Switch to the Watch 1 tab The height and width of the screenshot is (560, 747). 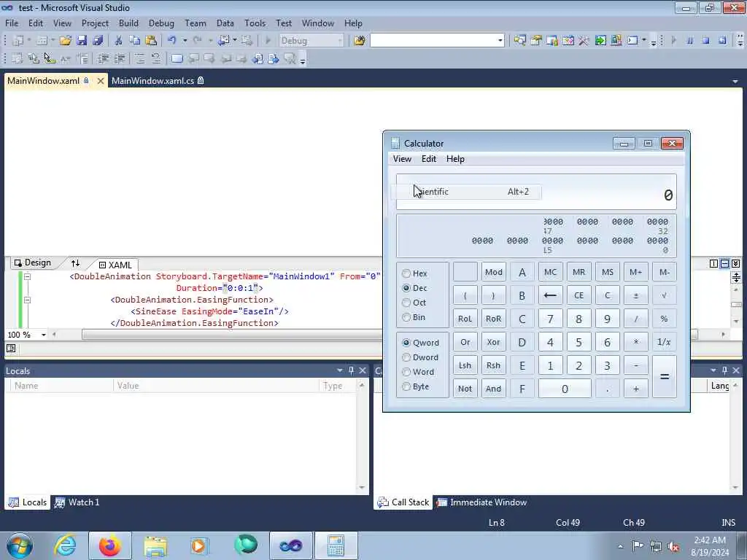[77, 502]
